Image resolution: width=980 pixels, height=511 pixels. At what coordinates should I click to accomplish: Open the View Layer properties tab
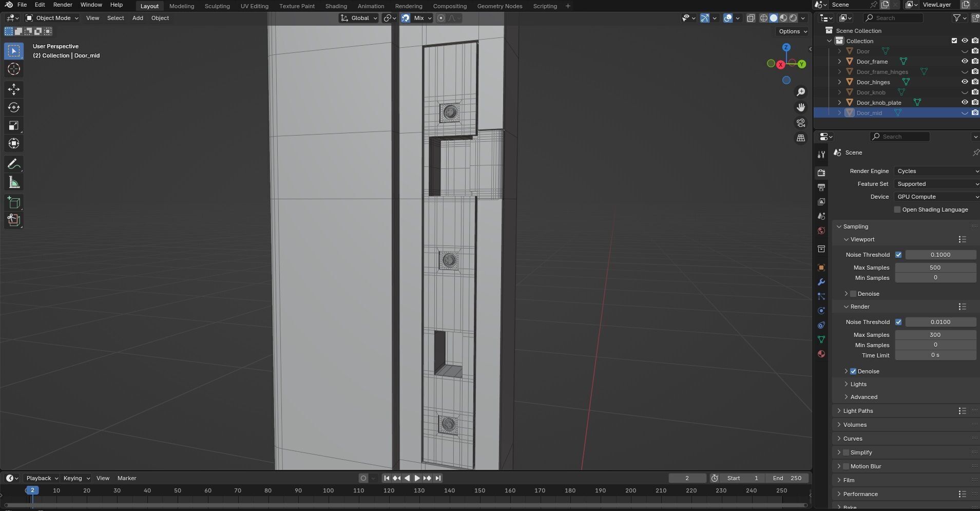coord(821,202)
